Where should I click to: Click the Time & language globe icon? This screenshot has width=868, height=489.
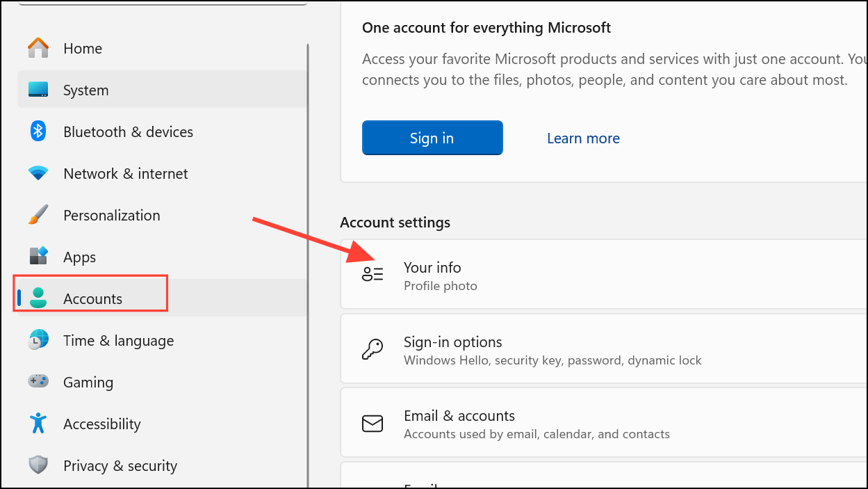[38, 340]
